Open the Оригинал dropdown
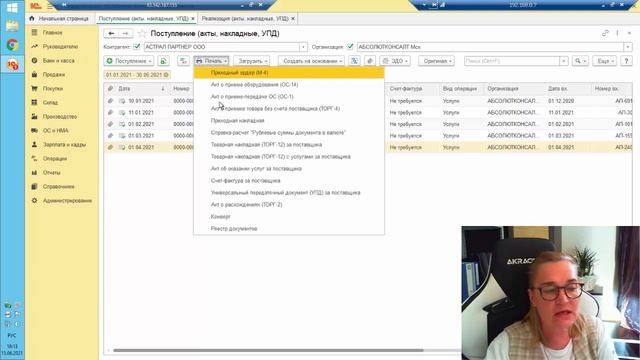The width and height of the screenshot is (640, 360). (436, 61)
